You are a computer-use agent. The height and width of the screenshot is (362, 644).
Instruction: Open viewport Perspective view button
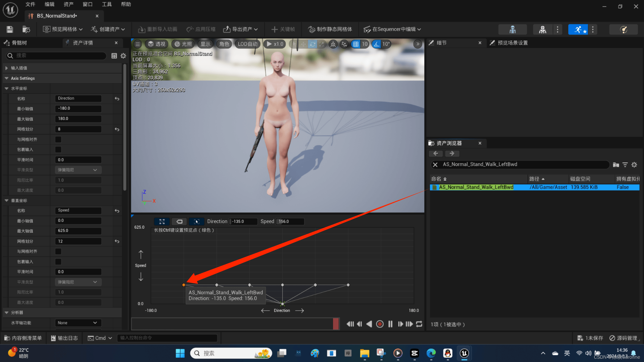pos(156,44)
